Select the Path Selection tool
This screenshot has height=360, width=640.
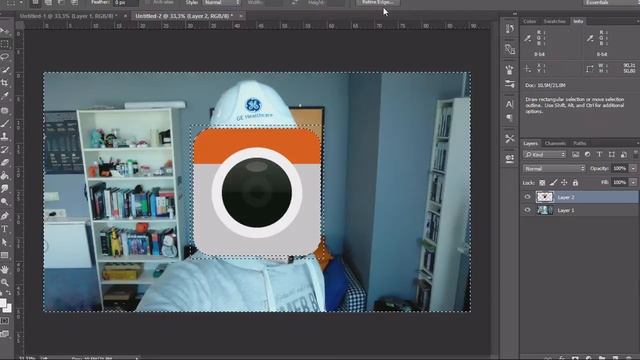pos(4,242)
